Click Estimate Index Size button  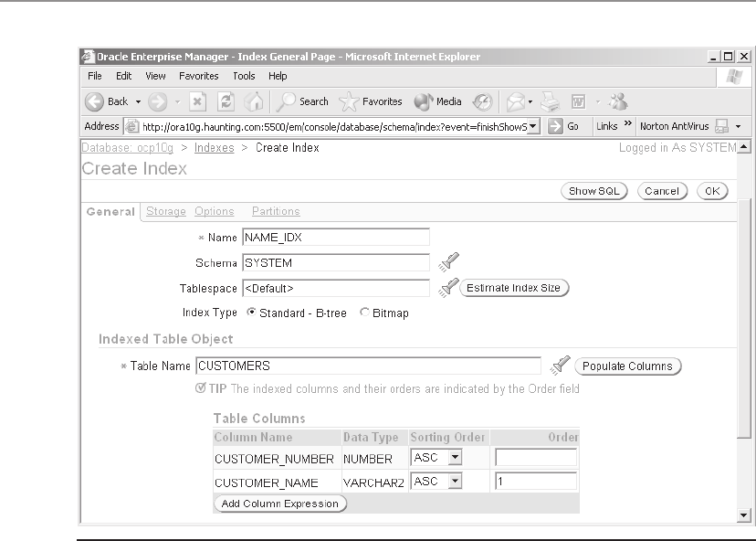(513, 288)
